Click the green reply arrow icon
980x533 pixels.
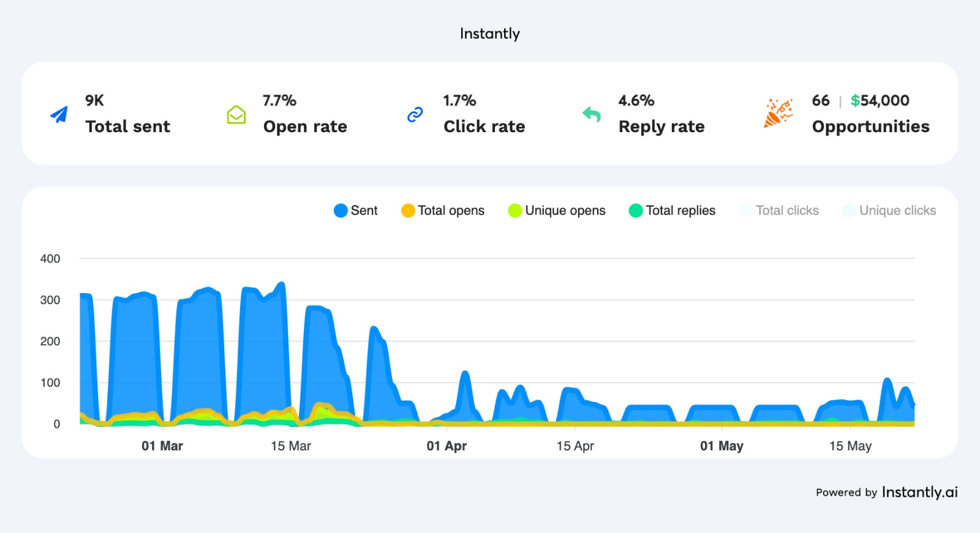tap(592, 114)
